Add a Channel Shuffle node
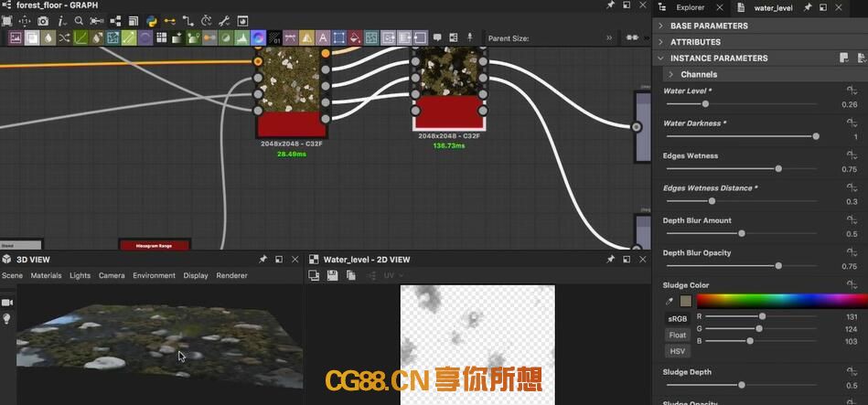 click(x=64, y=37)
